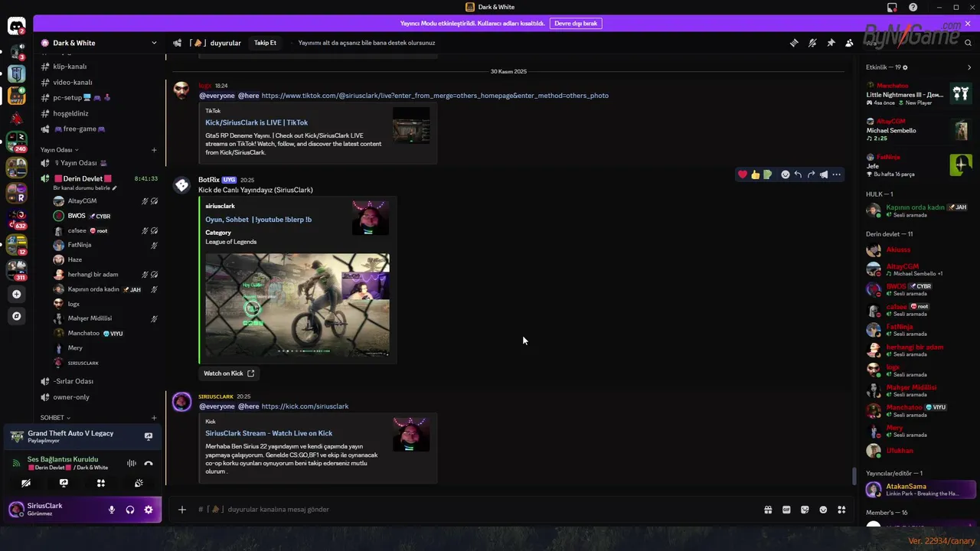Dismiss the streamer mode banner
The image size is (980, 551).
pyautogui.click(x=968, y=24)
